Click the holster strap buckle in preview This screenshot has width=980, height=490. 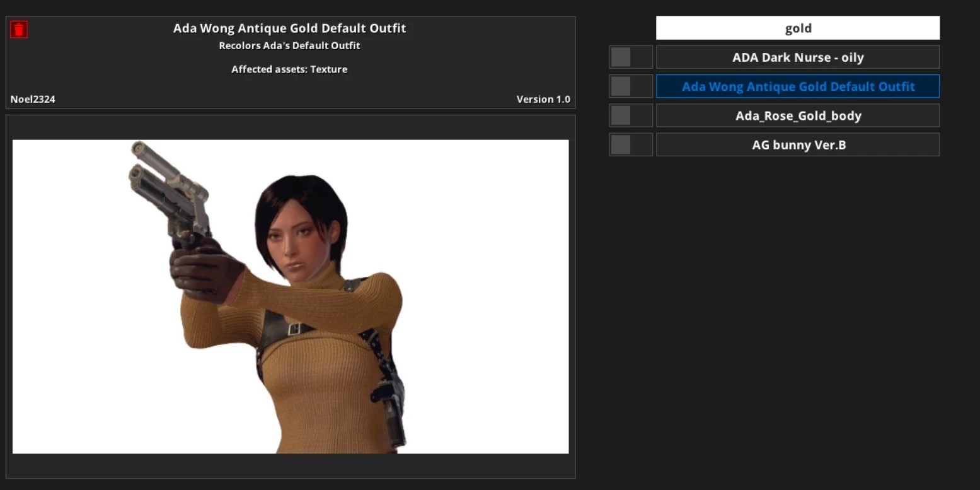(294, 329)
